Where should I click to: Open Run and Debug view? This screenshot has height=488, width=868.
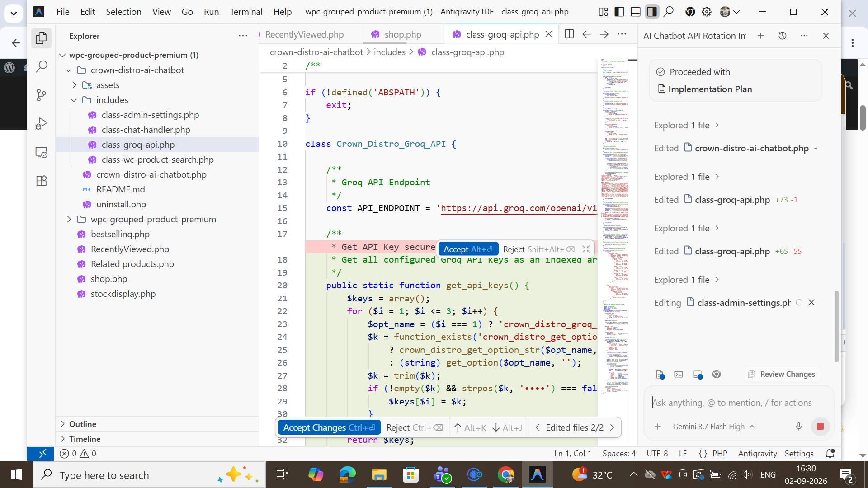pyautogui.click(x=41, y=123)
